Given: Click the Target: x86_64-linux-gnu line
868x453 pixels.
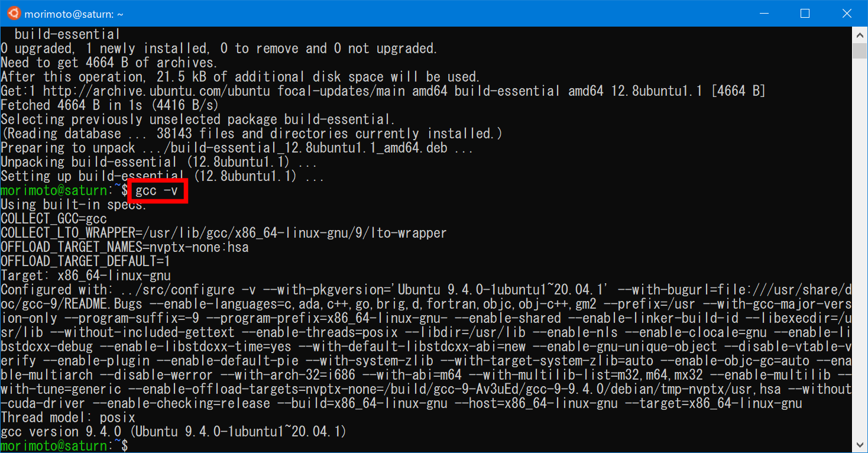Looking at the screenshot, I should [86, 276].
